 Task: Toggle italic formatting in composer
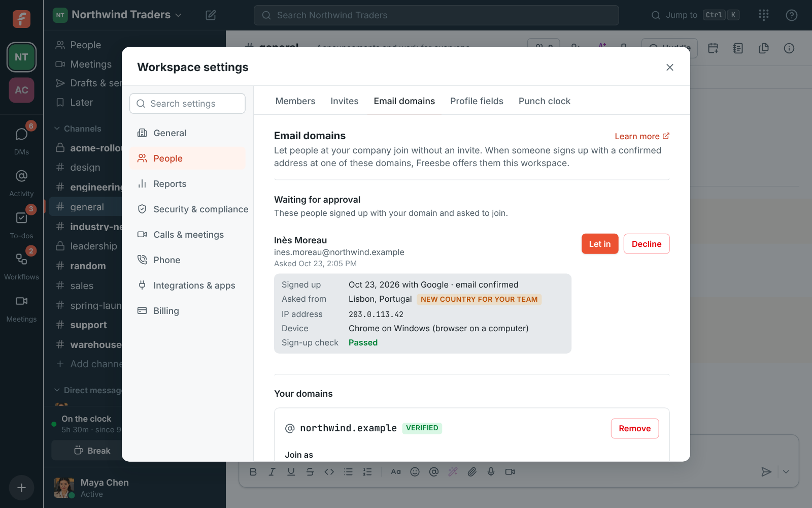click(x=272, y=472)
